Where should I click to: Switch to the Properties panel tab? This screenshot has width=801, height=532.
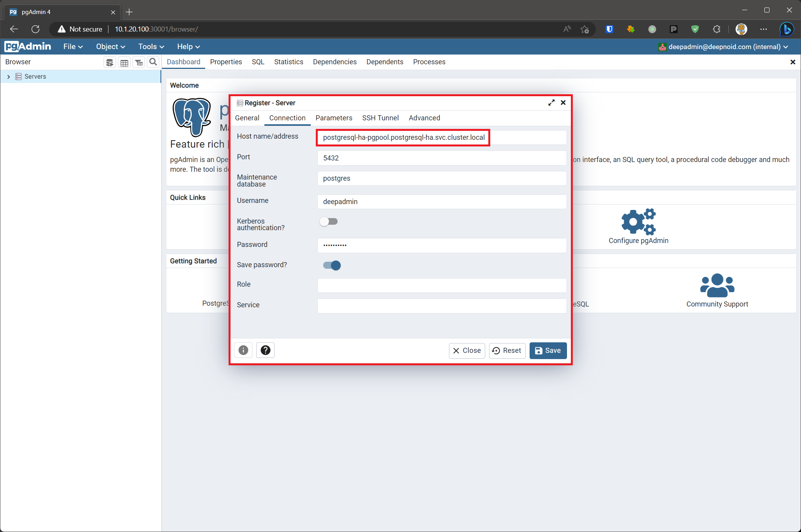click(x=226, y=62)
